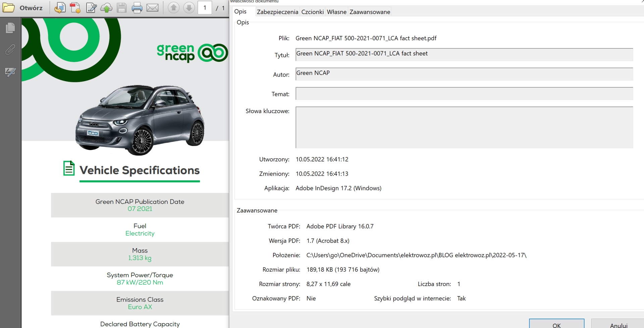Click the Zmieniony date 10.05.2022 16:41:13
Image resolution: width=644 pixels, height=328 pixels.
pos(322,174)
